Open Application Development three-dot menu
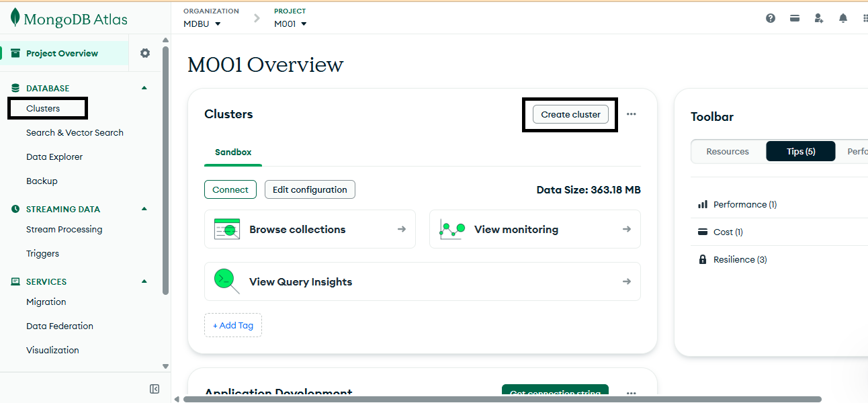This screenshot has width=868, height=403. pyautogui.click(x=632, y=394)
